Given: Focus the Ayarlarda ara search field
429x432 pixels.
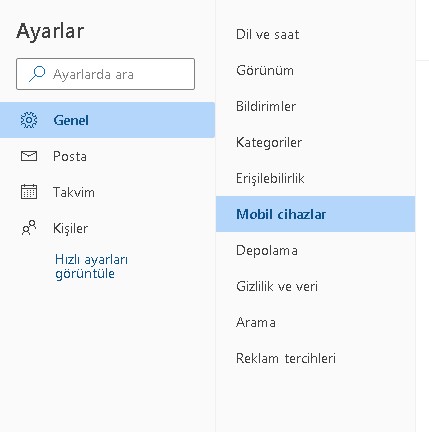Looking at the screenshot, I should [105, 74].
